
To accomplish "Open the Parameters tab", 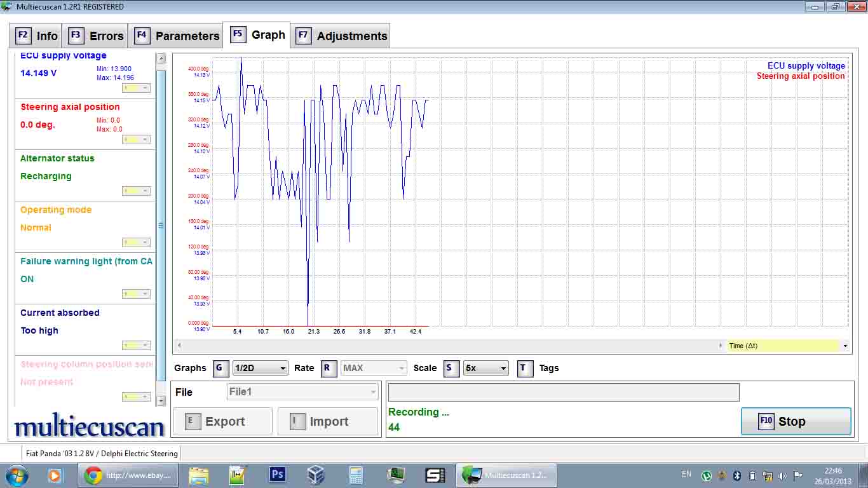I will click(x=177, y=36).
